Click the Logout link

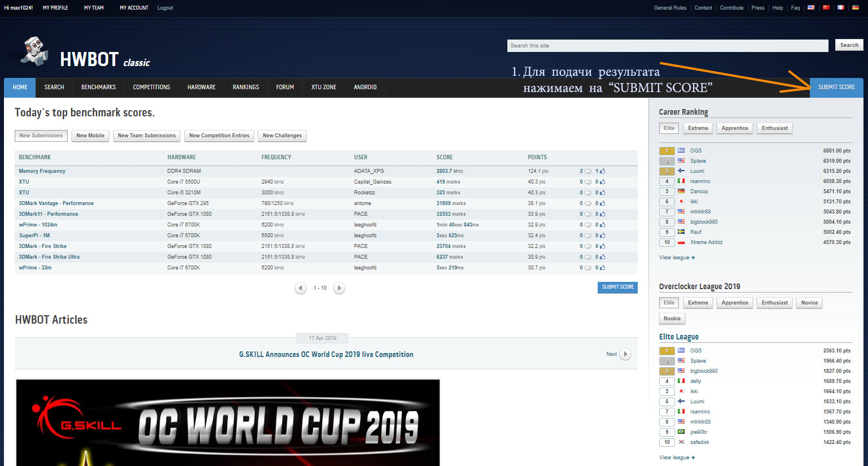pos(165,8)
